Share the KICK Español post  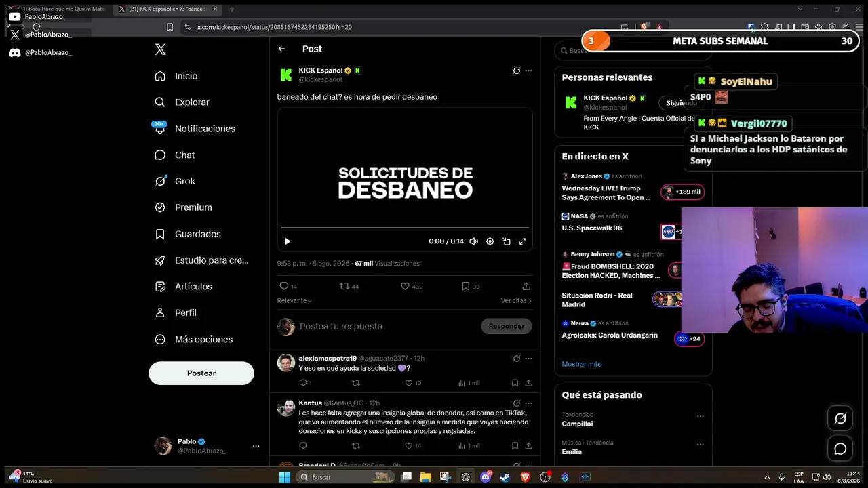[x=526, y=286]
